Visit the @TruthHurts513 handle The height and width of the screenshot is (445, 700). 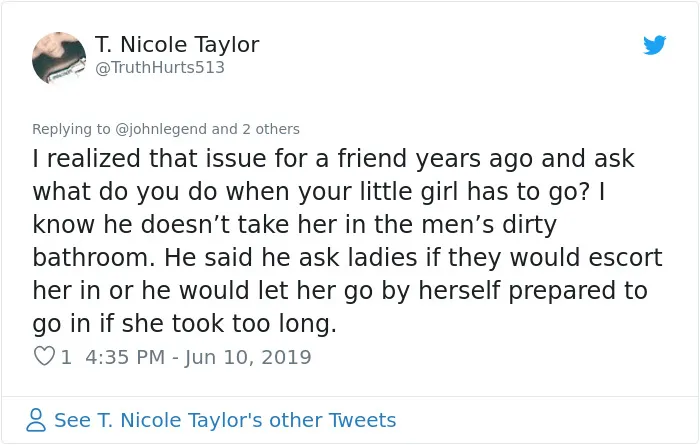[x=160, y=67]
